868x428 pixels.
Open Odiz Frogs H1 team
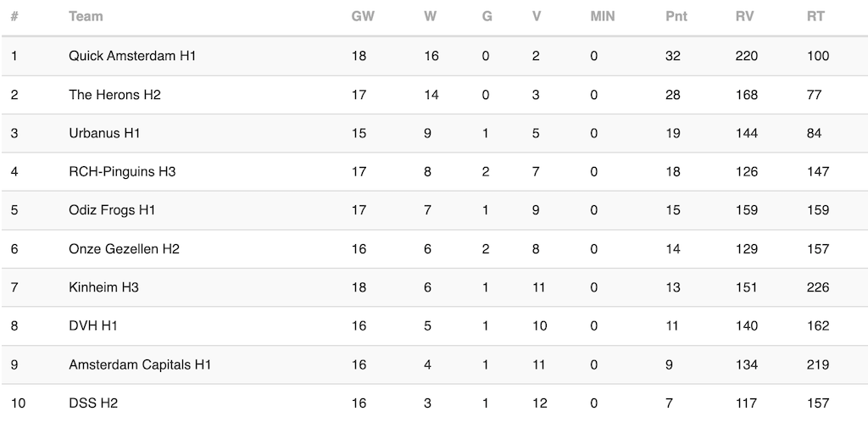tap(112, 210)
